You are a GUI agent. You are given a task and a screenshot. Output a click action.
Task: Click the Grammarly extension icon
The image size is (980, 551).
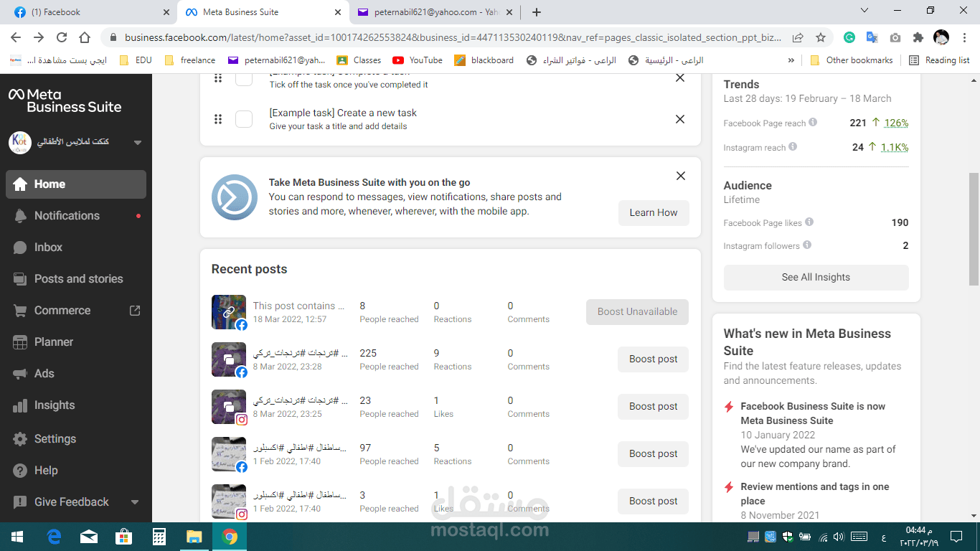849,37
